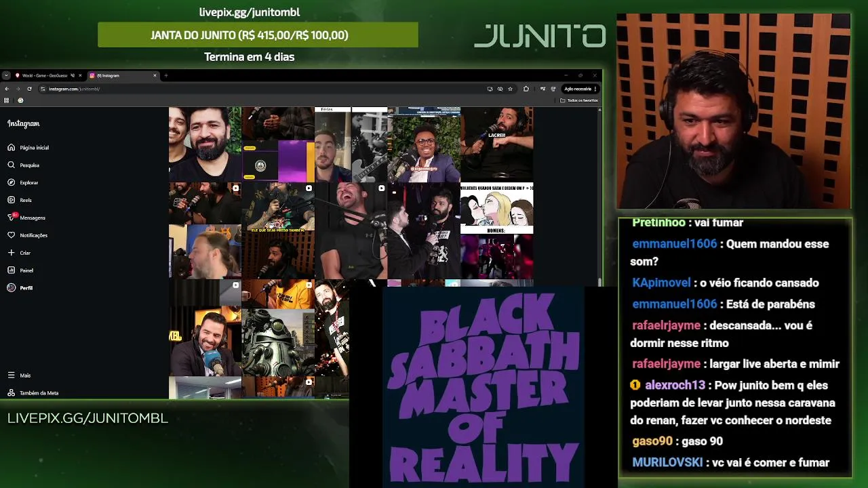Reload the Instagram page
The width and height of the screenshot is (868, 488).
click(29, 89)
